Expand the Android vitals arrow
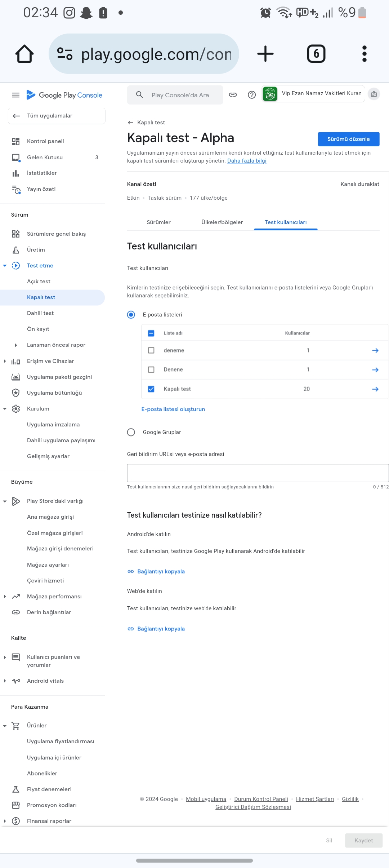The width and height of the screenshot is (389, 868). pyautogui.click(x=5, y=681)
